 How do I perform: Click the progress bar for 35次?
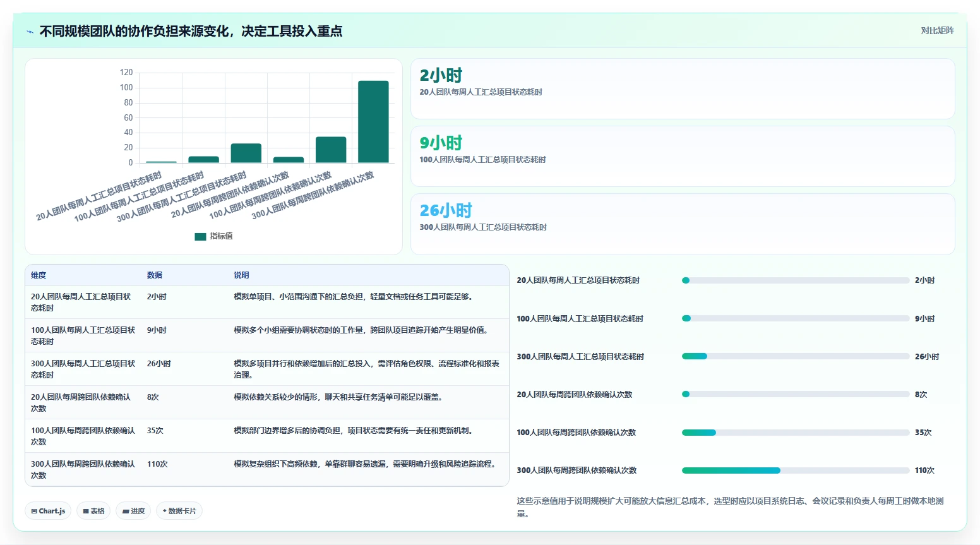click(796, 433)
